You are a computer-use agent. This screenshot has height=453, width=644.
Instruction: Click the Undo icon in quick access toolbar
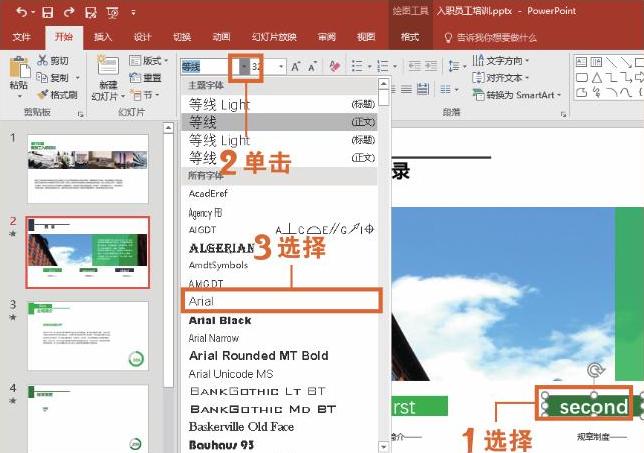point(21,12)
